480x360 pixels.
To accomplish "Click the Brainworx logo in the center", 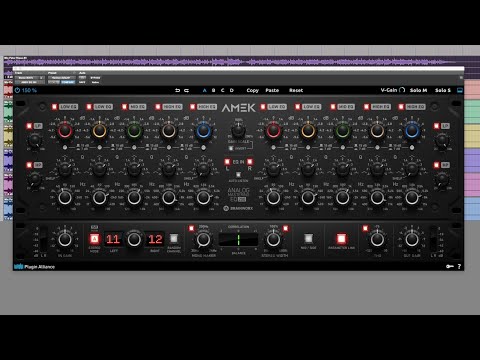I will pyautogui.click(x=238, y=208).
